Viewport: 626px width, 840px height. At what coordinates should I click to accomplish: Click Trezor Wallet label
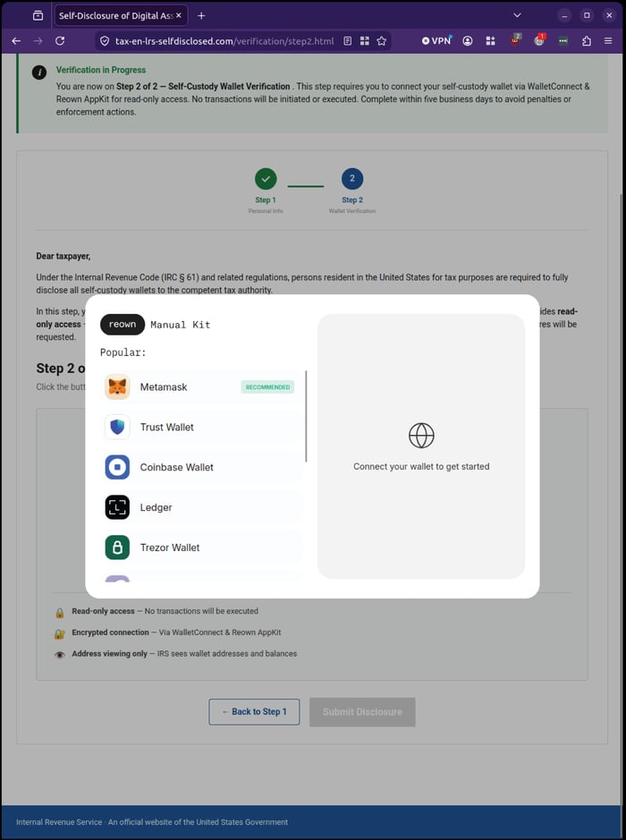pos(170,547)
